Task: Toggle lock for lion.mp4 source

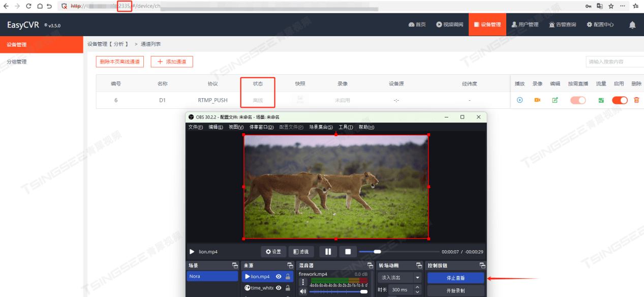Action: pyautogui.click(x=288, y=277)
